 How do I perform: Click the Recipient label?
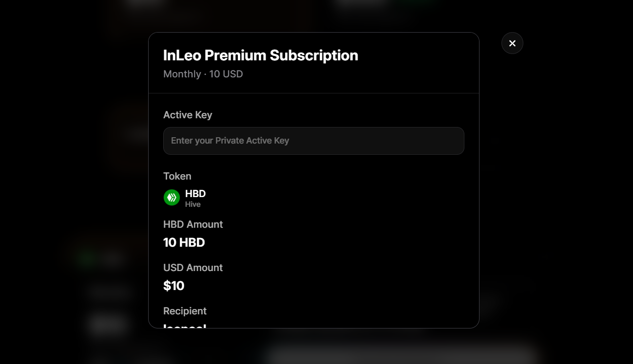(185, 311)
